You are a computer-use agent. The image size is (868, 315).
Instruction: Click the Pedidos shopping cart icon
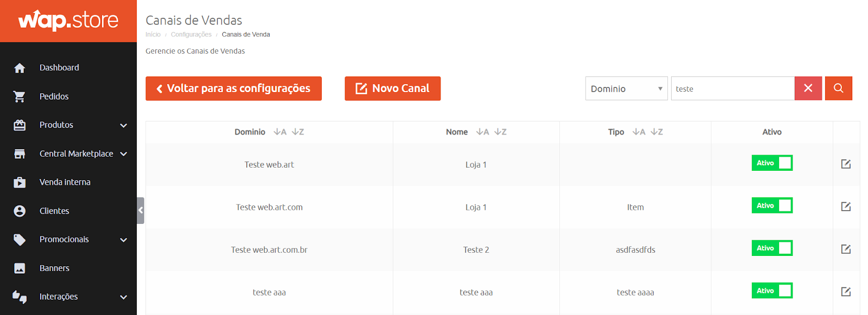(x=20, y=97)
